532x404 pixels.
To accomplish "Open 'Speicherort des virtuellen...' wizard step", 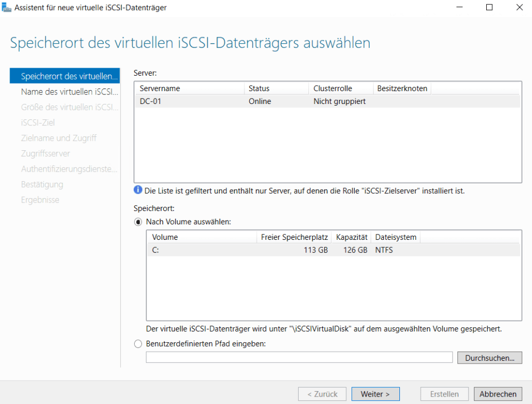I will point(66,76).
